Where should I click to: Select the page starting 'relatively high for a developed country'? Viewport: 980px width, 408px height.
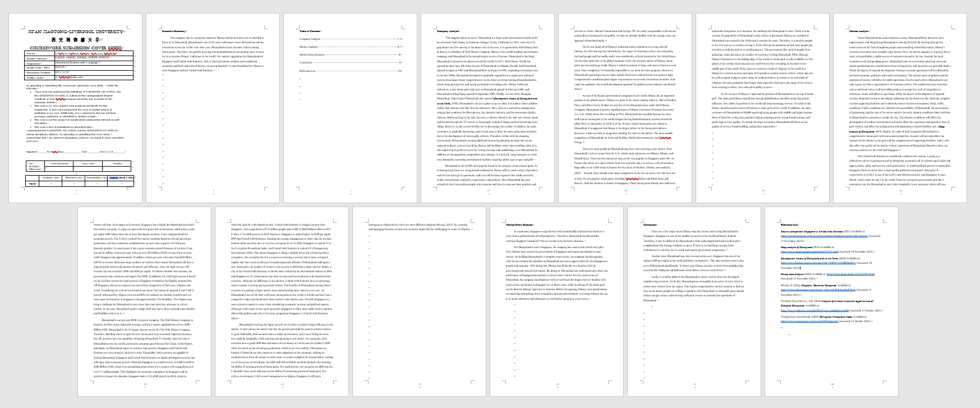(x=282, y=302)
